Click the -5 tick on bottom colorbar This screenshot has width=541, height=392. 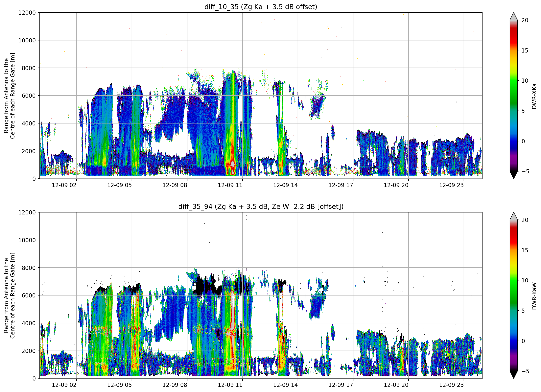(525, 371)
